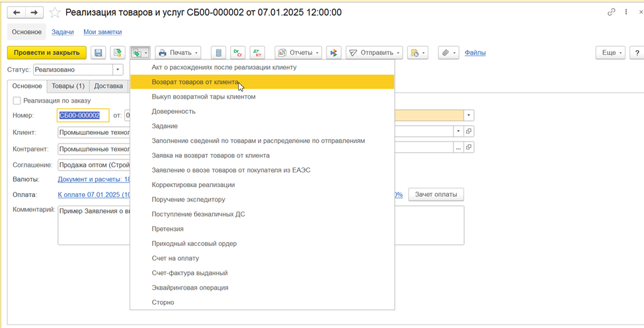
Task: Select Поступление безналичных ДС
Action: click(262, 214)
